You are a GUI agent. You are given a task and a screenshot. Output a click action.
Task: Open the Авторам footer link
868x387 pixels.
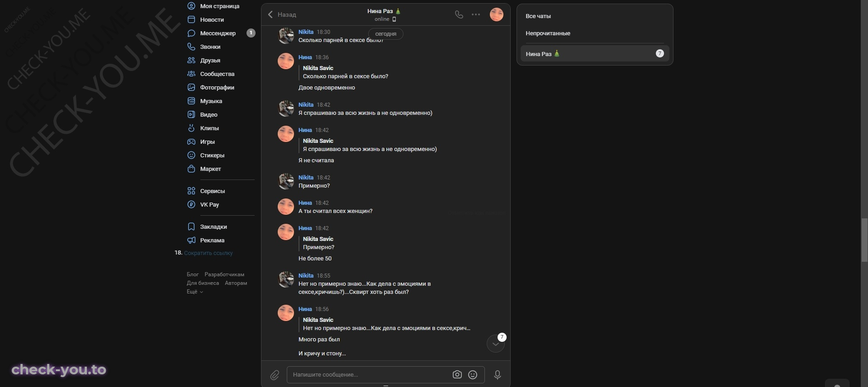236,283
